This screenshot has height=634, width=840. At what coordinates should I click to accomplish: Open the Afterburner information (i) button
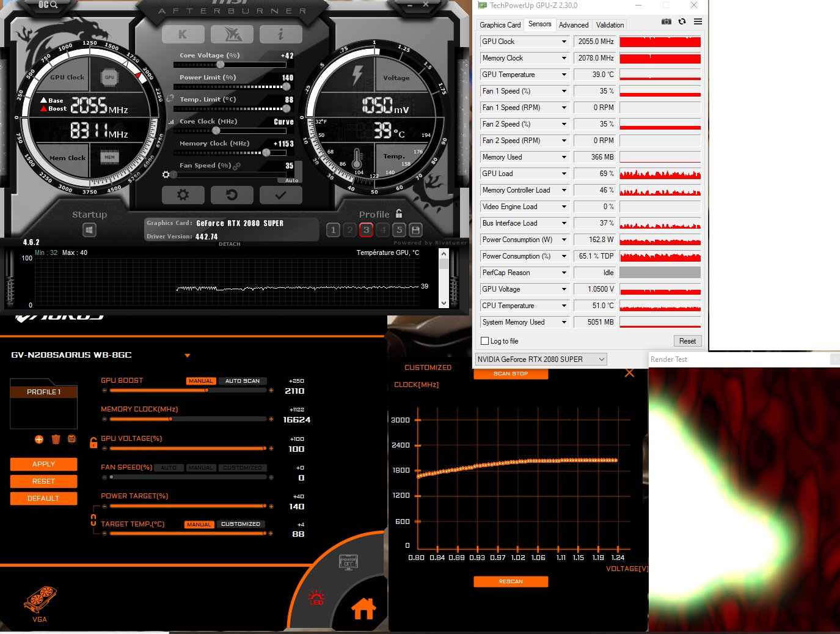pyautogui.click(x=280, y=34)
